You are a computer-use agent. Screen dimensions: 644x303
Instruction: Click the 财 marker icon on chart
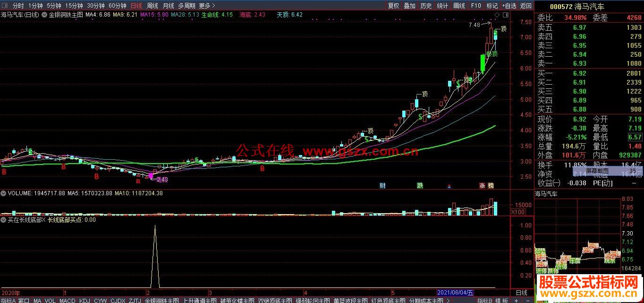(x=382, y=185)
